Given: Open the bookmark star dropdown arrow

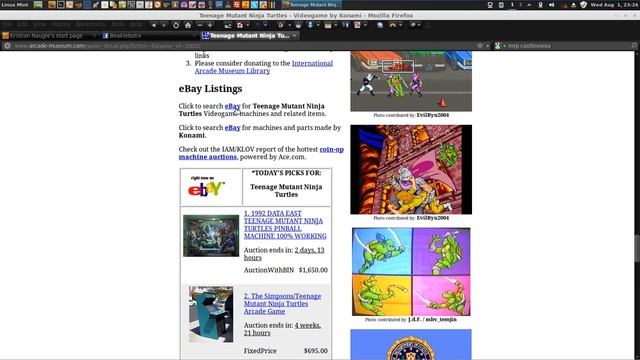Looking at the screenshot, I should 488,46.
